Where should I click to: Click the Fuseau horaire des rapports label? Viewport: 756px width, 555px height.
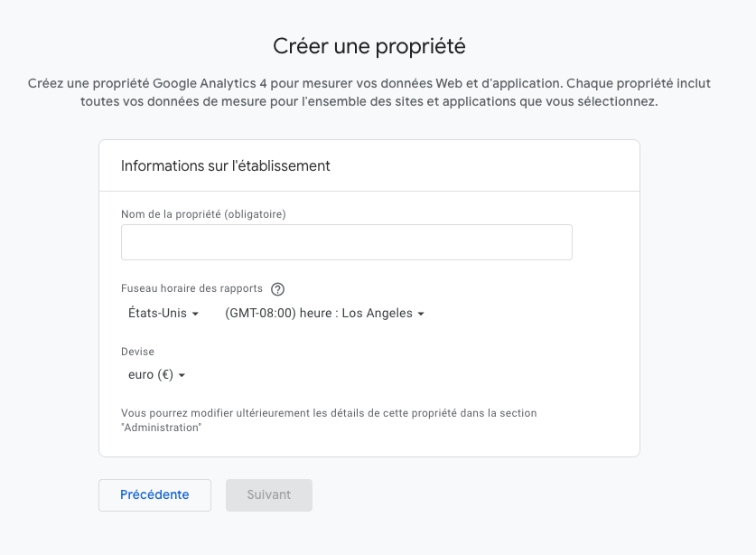191,288
